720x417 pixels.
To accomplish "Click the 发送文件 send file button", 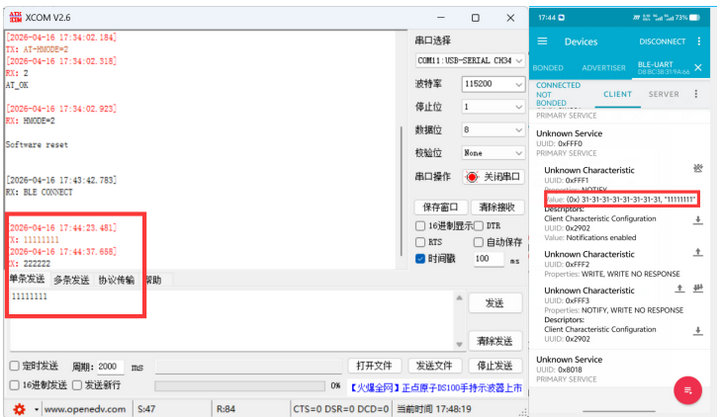I will 434,366.
